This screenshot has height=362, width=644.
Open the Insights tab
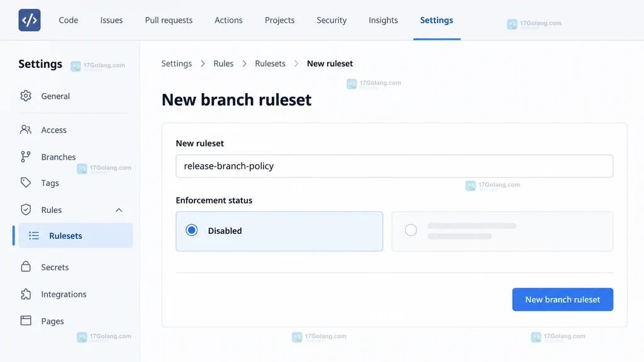pos(383,20)
